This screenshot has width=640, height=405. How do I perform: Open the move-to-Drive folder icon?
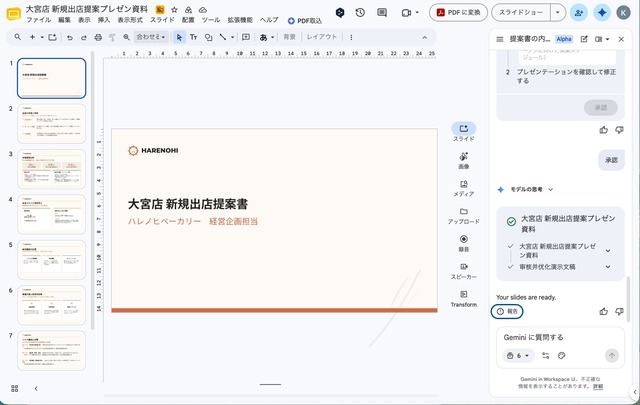[188, 9]
